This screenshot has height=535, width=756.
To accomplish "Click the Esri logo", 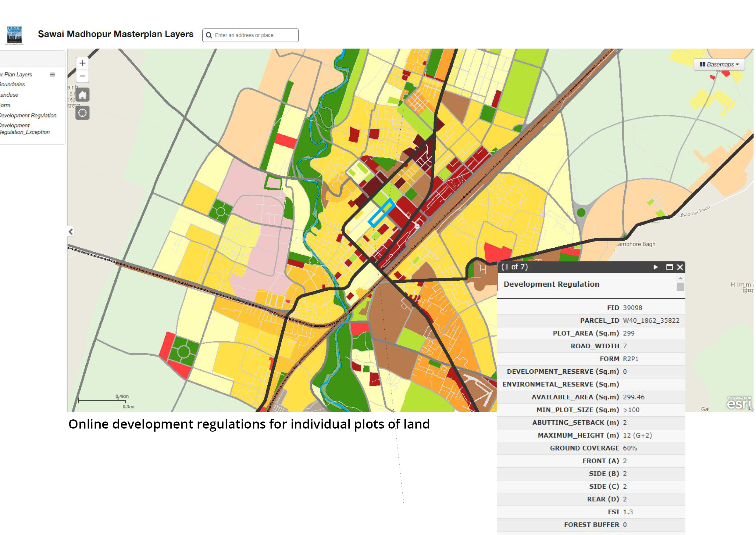I will pos(738,403).
